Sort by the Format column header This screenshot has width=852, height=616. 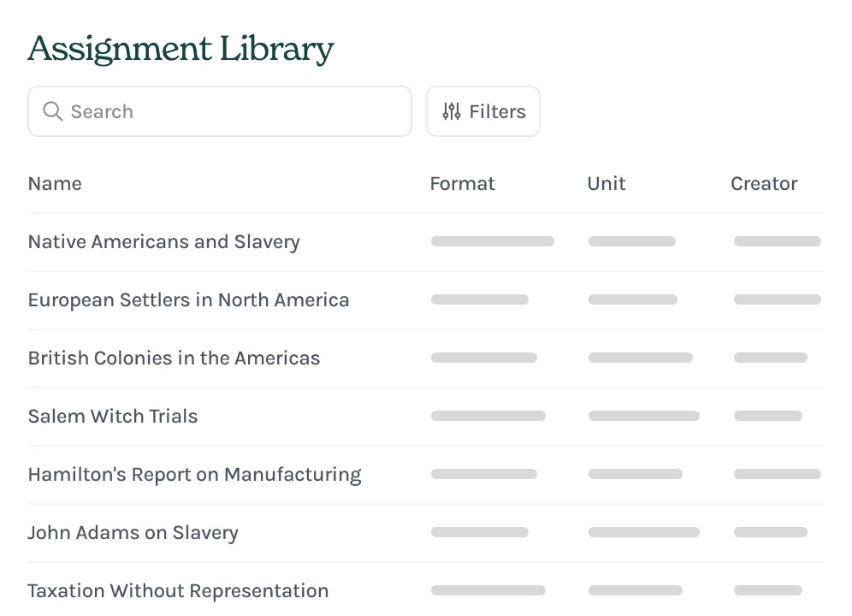462,183
